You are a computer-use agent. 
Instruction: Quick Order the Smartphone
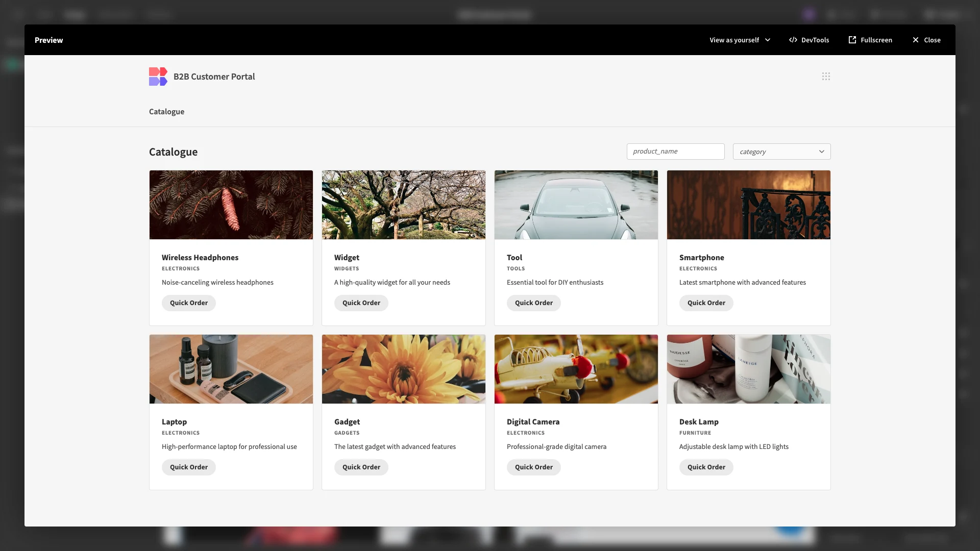tap(706, 303)
